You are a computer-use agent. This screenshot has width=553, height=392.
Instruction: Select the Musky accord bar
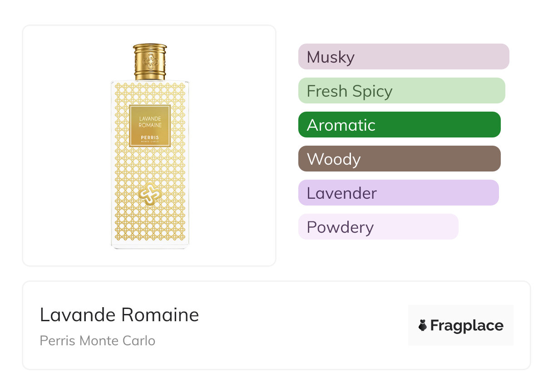pyautogui.click(x=403, y=57)
